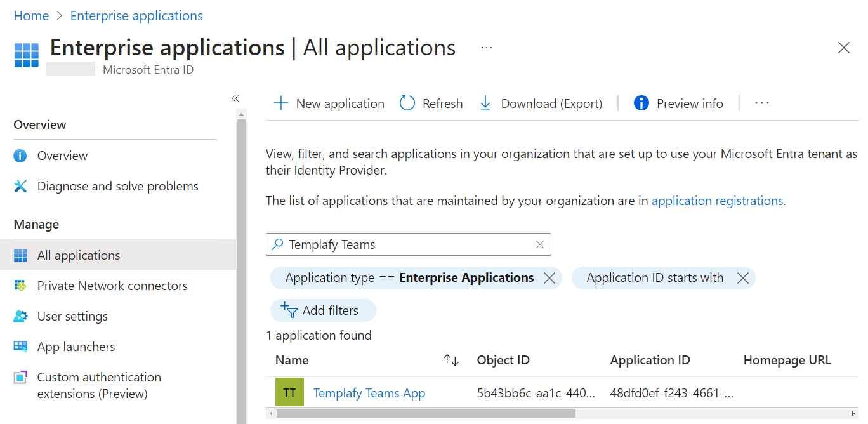
Task: Click the Private Network connectors icon
Action: [x=21, y=285]
